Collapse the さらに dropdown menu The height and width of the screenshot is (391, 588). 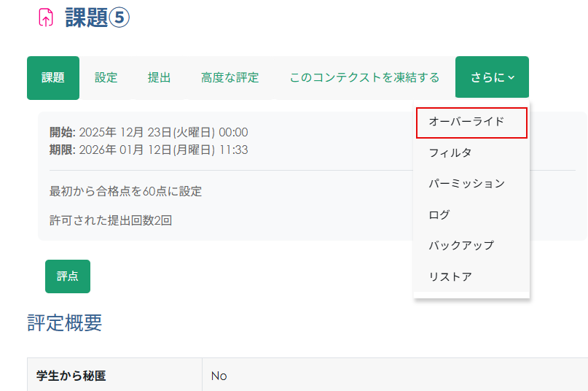point(492,77)
